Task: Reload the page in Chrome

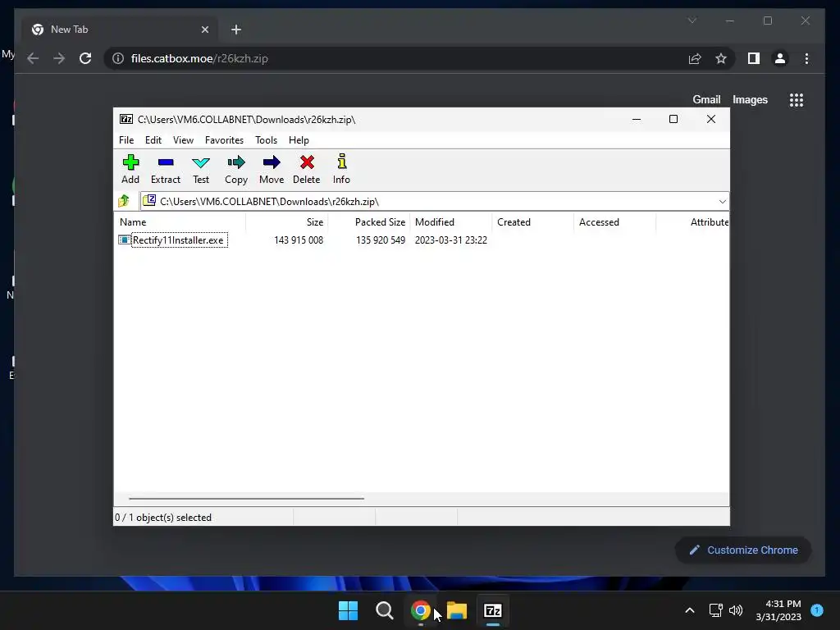Action: point(85,58)
